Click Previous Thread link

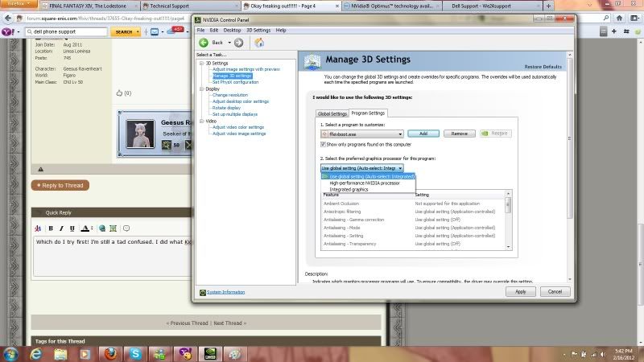[x=189, y=323]
